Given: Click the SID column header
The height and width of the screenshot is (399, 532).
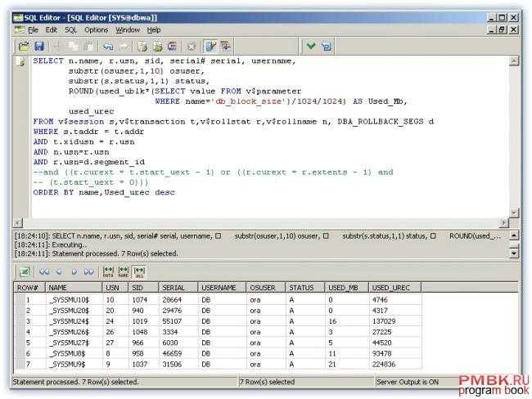Looking at the screenshot, I should [x=143, y=288].
